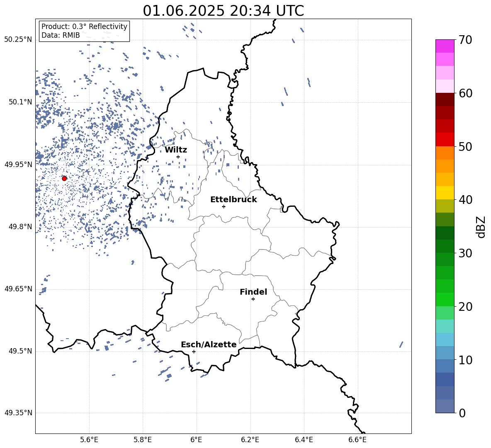Click the 50 colorbar tick label

click(465, 146)
